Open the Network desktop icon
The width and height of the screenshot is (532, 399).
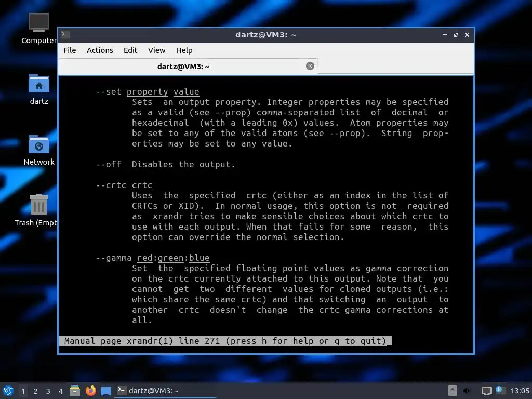click(x=39, y=150)
